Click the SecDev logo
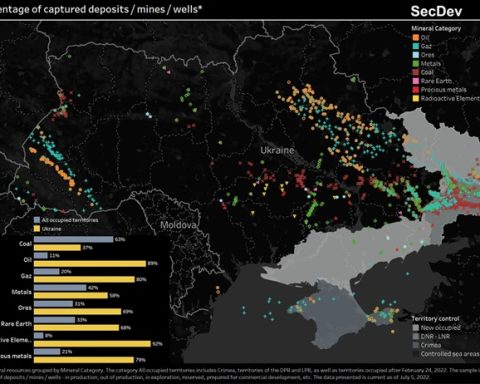The image size is (480, 384). (436, 11)
